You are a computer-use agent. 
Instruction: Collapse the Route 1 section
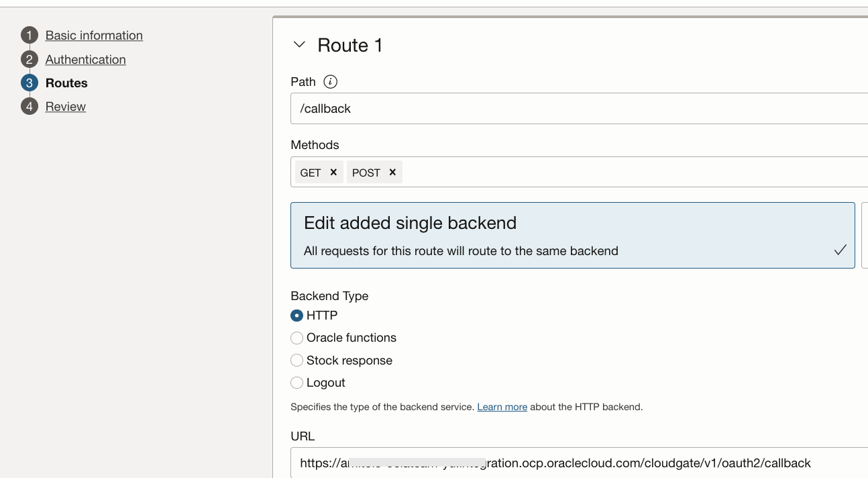pos(300,44)
